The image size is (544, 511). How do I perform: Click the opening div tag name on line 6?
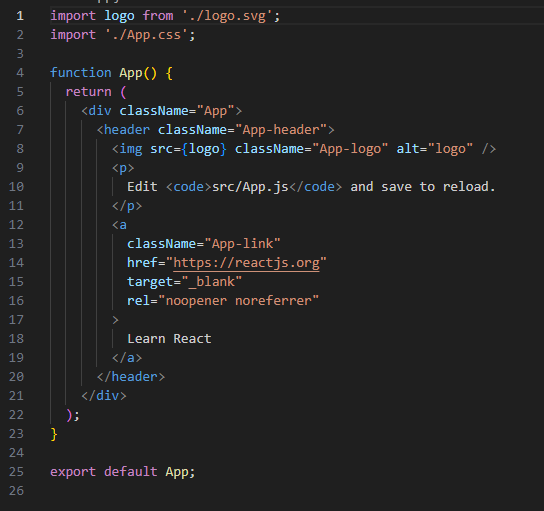[x=100, y=111]
